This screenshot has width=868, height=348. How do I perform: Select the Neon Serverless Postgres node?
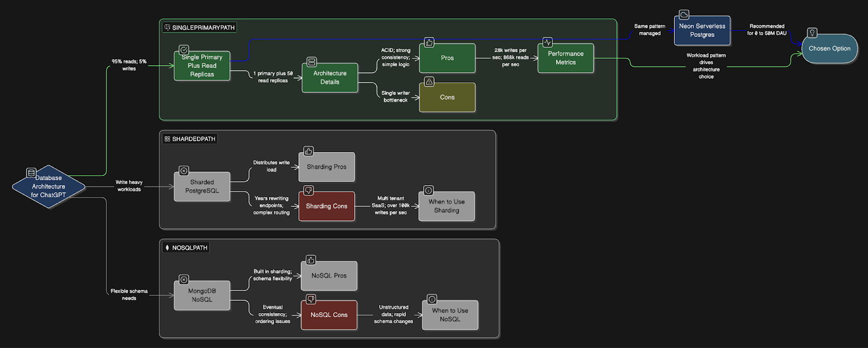(x=702, y=30)
